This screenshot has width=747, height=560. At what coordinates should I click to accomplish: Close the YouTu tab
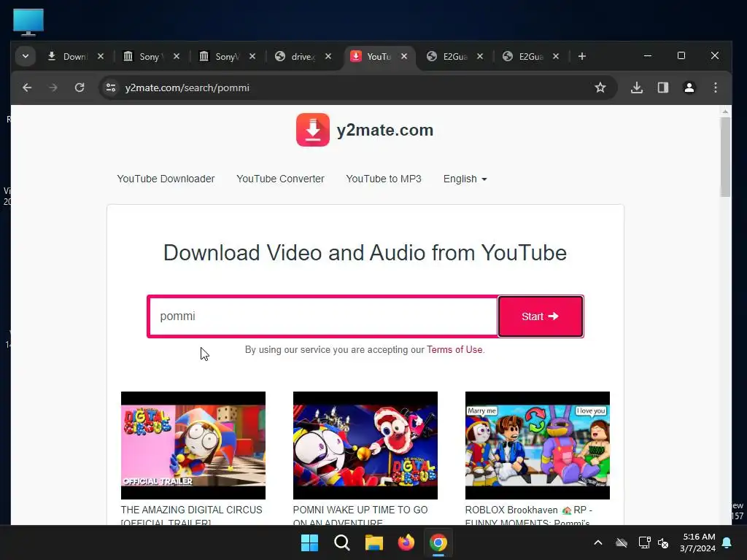(404, 56)
